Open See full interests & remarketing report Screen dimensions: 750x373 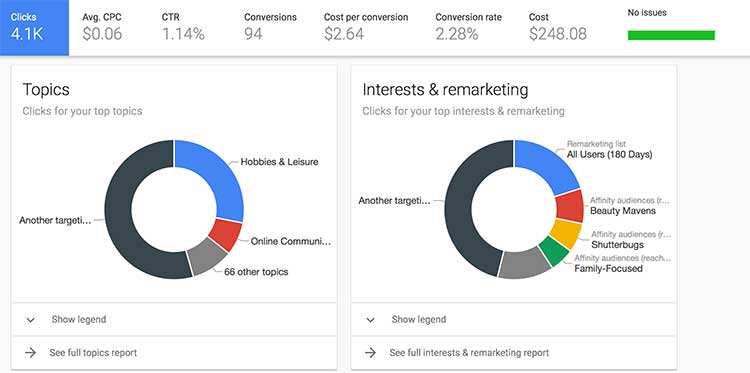click(x=469, y=353)
